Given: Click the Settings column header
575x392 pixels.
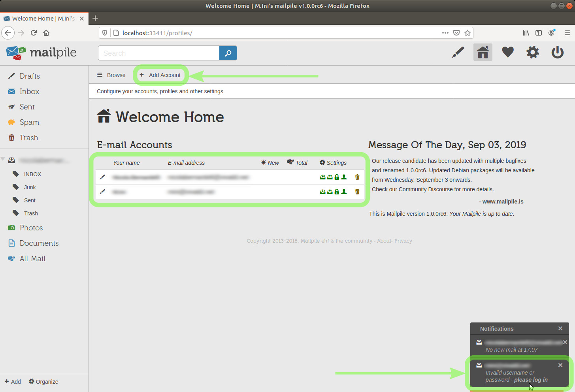Looking at the screenshot, I should [x=333, y=163].
